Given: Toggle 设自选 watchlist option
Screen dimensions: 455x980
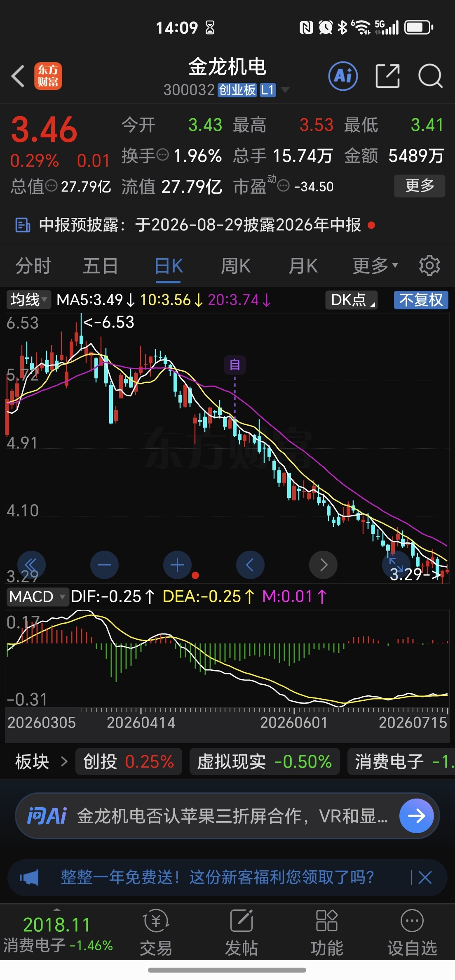Looking at the screenshot, I should tap(412, 933).
